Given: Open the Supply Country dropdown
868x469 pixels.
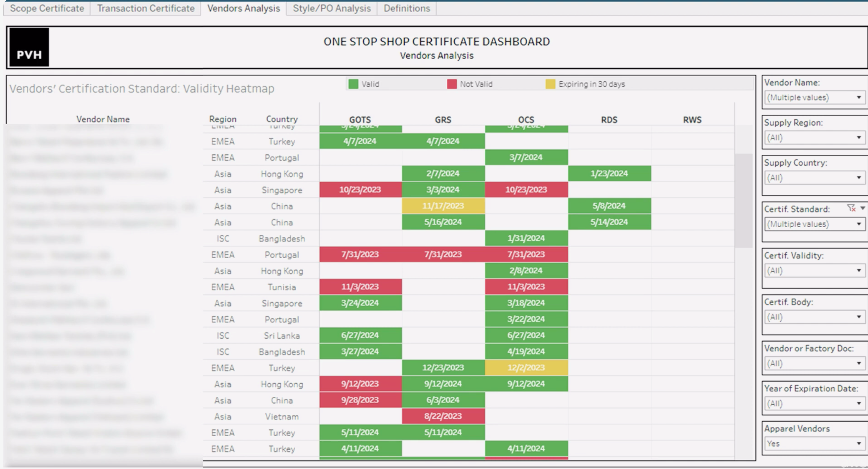Looking at the screenshot, I should tap(814, 178).
